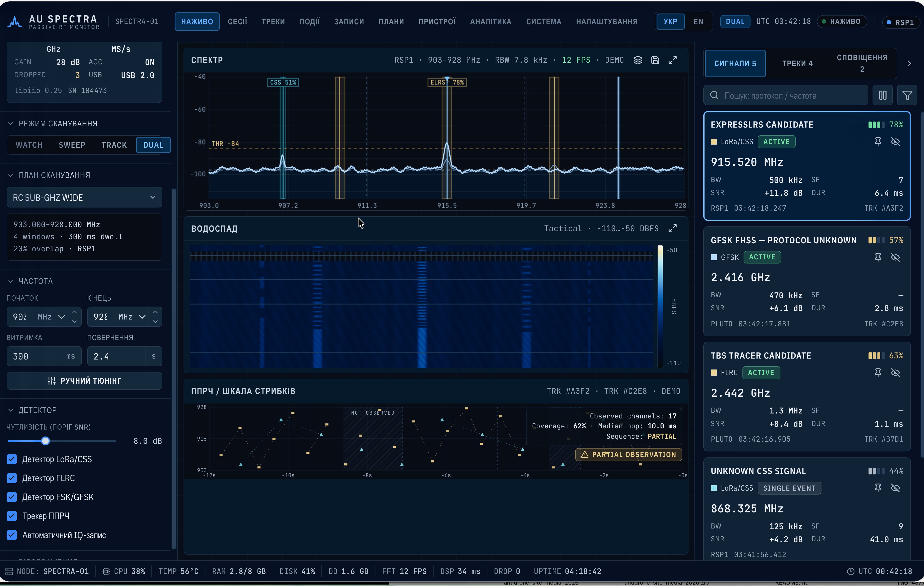Open the Записи menu
This screenshot has width=924, height=586.
(349, 22)
